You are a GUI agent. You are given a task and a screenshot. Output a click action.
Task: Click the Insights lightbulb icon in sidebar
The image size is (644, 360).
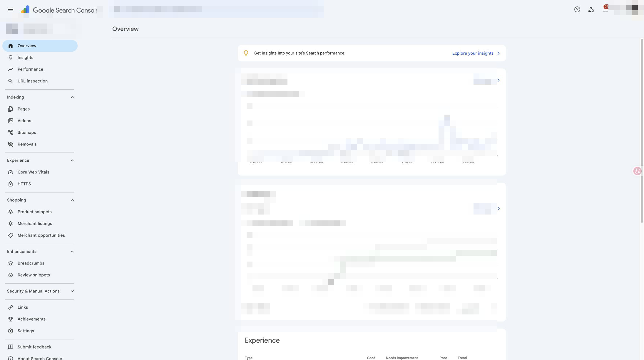pyautogui.click(x=11, y=58)
